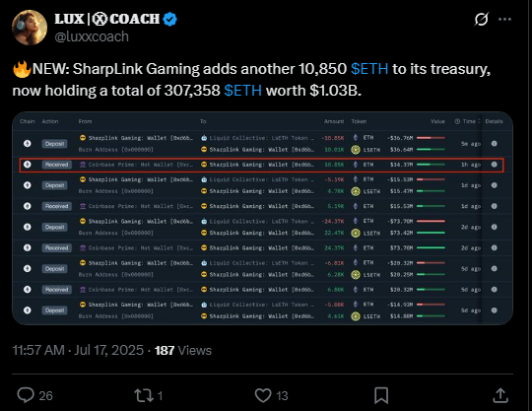Click the blue verified badge

170,19
